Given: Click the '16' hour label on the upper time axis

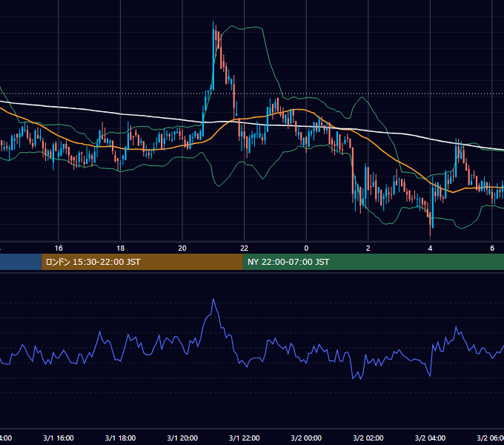Looking at the screenshot, I should [59, 248].
